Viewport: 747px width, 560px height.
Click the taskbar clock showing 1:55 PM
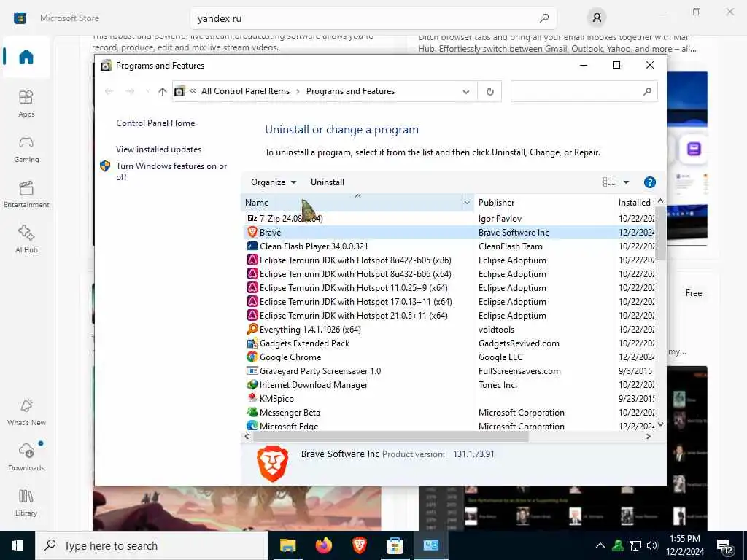coord(685,545)
